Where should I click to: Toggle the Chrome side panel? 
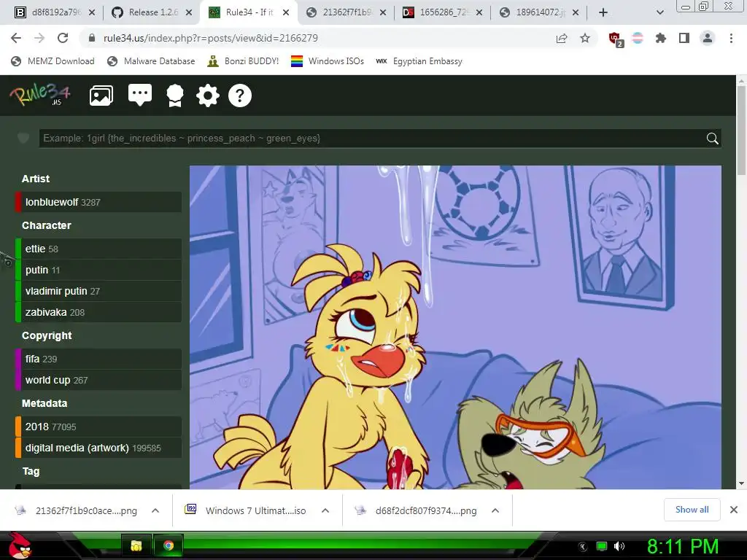coord(684,38)
